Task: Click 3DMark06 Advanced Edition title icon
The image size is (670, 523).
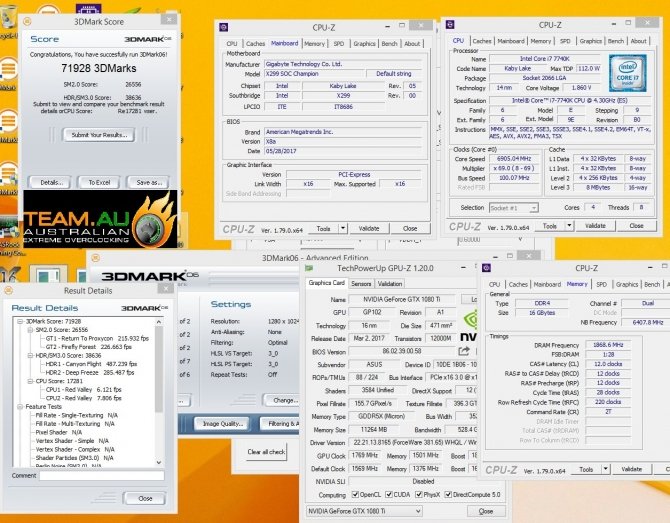Action: click(x=95, y=258)
